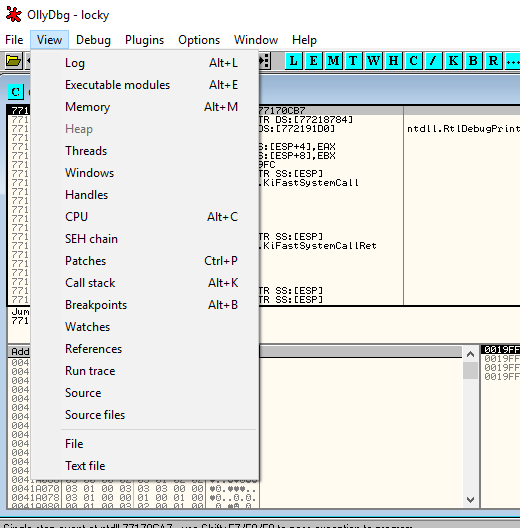Screen dimensions: 520x528
Task: Click the ntdll.RtlDebugPrint comment text
Action: tap(463, 129)
